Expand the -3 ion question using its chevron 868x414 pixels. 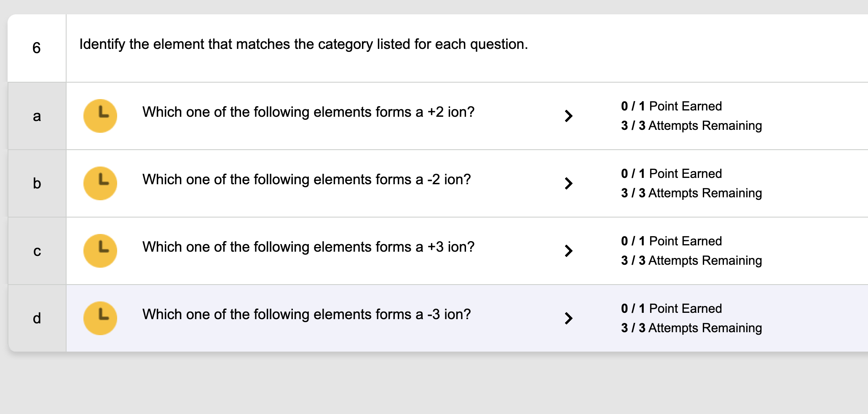(569, 318)
